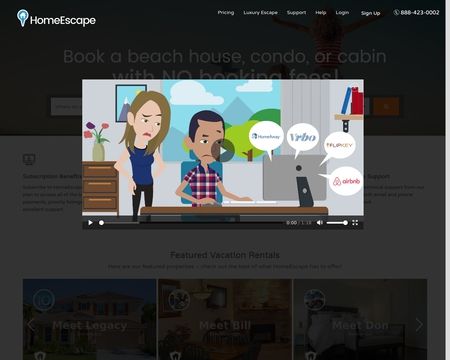Open the Help link in the header
This screenshot has width=450, height=360.
tap(321, 13)
